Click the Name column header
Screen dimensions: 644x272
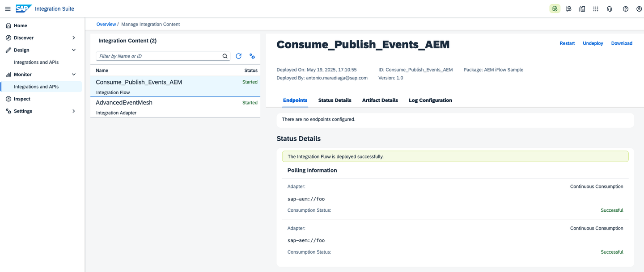point(102,71)
